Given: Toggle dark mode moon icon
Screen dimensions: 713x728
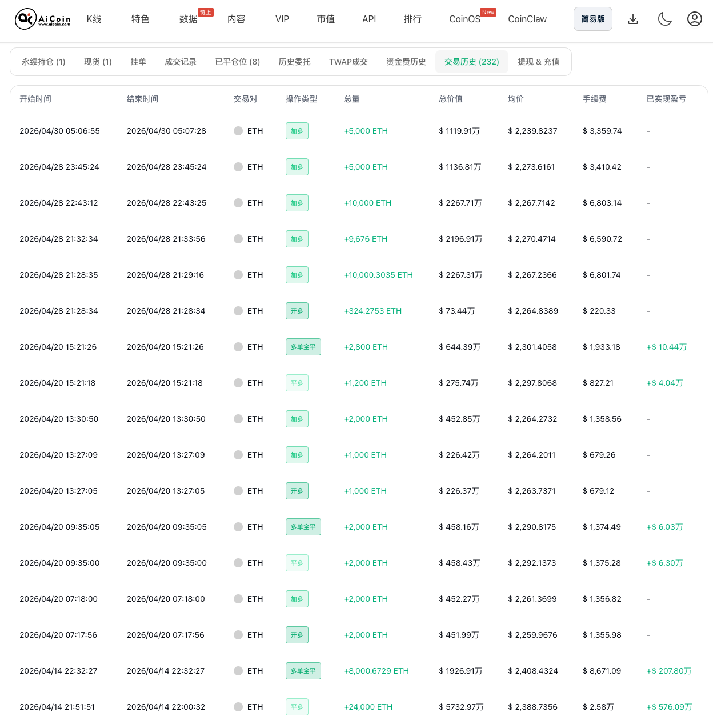Looking at the screenshot, I should coord(664,19).
